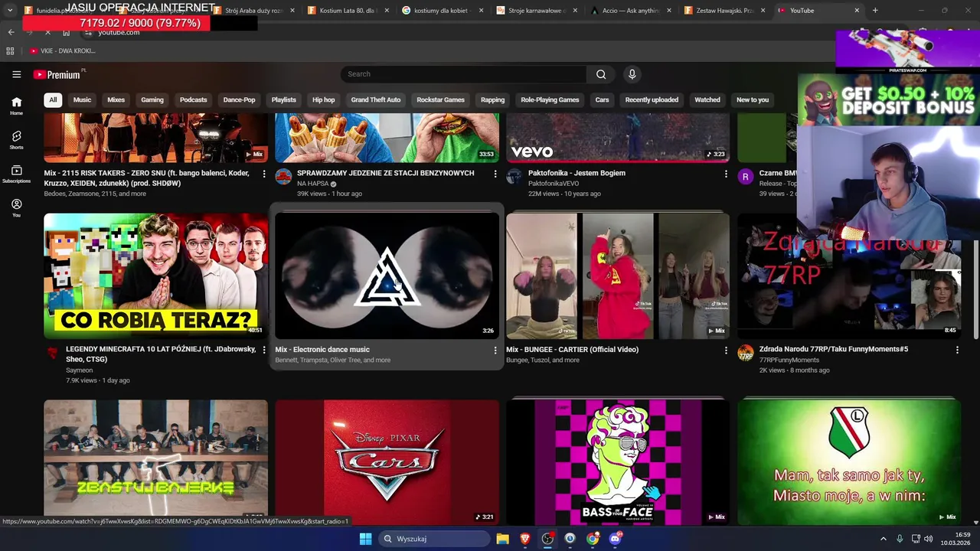The image size is (980, 551).
Task: Switch to Kostium Lata 80 browser tab
Action: click(x=345, y=11)
